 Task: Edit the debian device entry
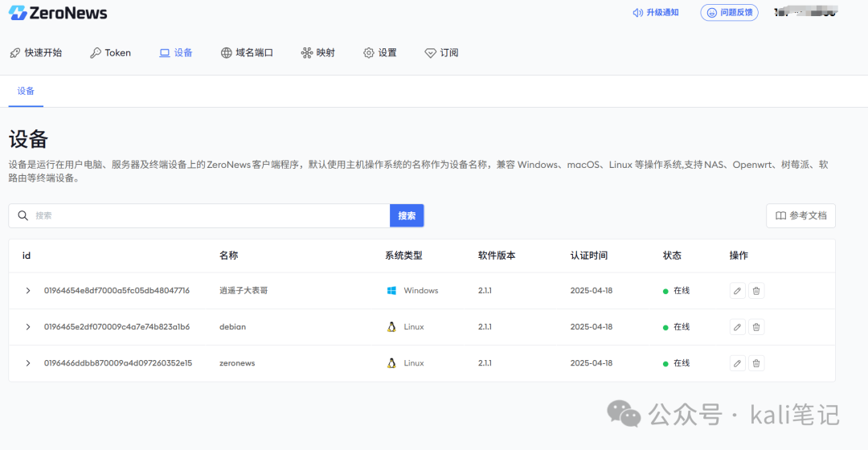coord(737,327)
